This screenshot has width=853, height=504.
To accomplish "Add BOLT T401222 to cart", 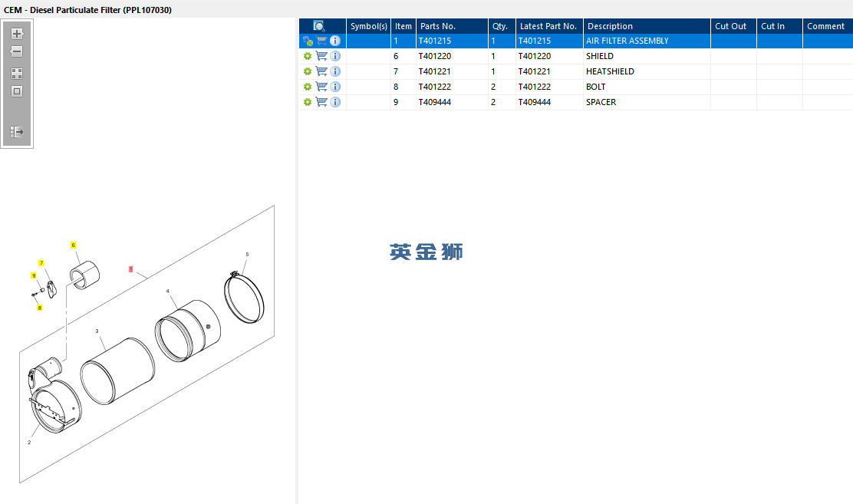I will (321, 87).
